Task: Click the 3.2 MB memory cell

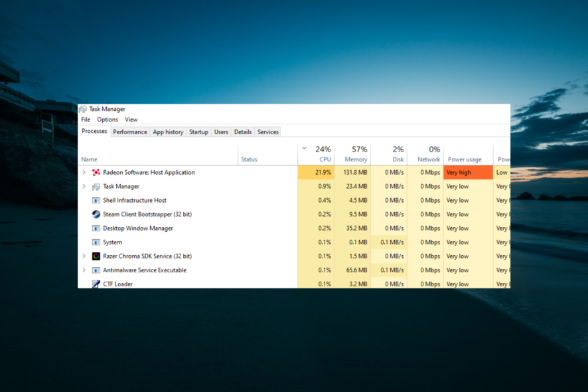Action: coord(352,284)
